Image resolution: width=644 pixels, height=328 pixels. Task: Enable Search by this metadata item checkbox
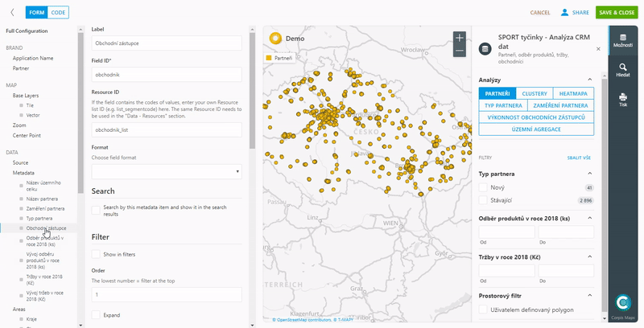(x=96, y=211)
